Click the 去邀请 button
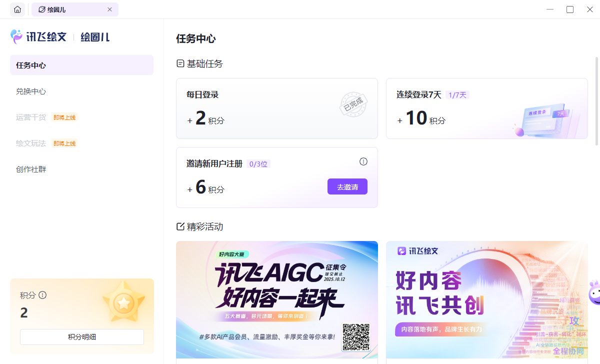This screenshot has height=364, width=600. pos(347,186)
